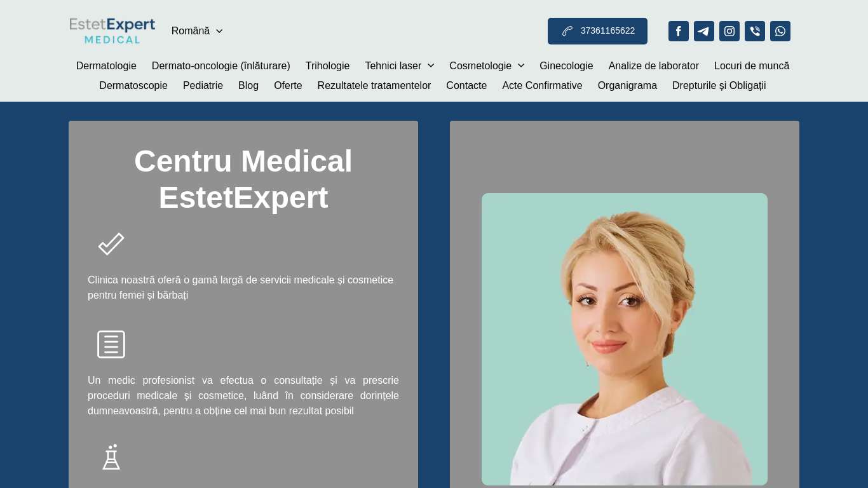The image size is (868, 488).
Task: Open the Blog link
Action: [248, 86]
